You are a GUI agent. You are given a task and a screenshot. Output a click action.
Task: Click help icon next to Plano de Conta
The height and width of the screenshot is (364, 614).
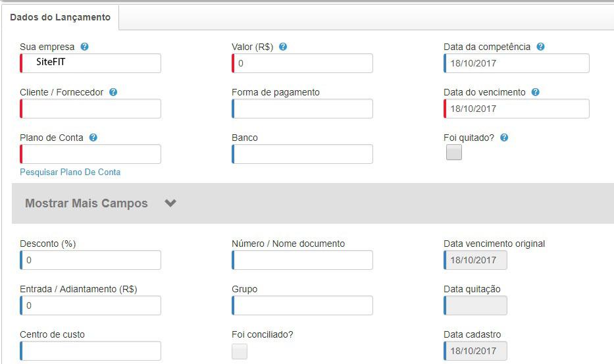point(93,138)
